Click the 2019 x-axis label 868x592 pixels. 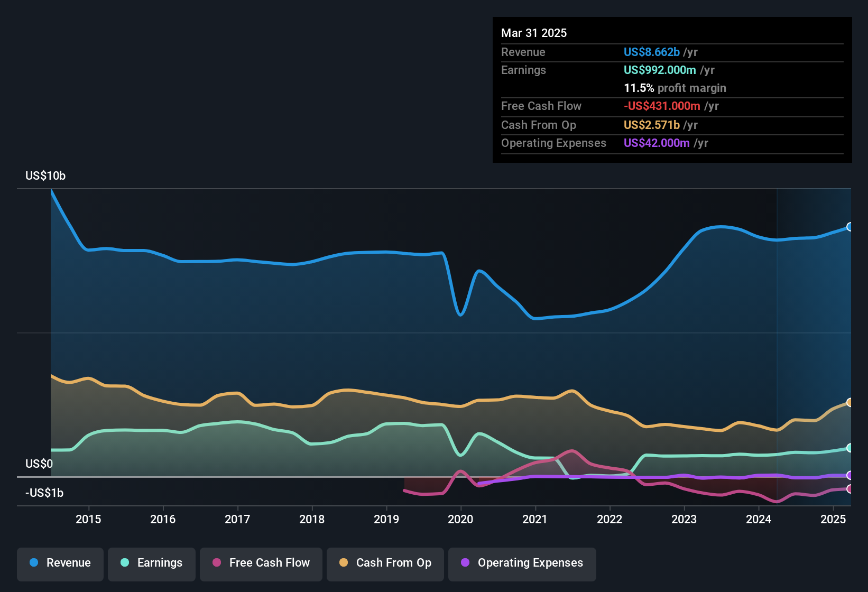[386, 519]
